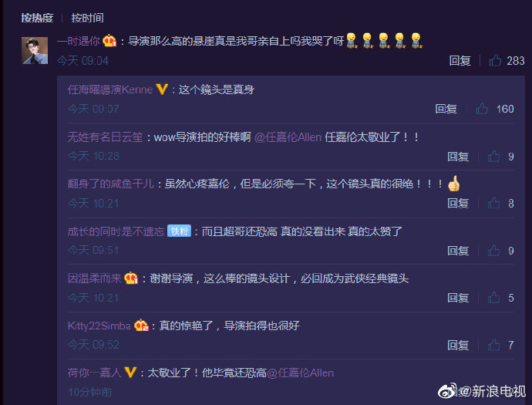Click the 铁粉 badge
Screen dimensions: 532x405
pos(179,231)
